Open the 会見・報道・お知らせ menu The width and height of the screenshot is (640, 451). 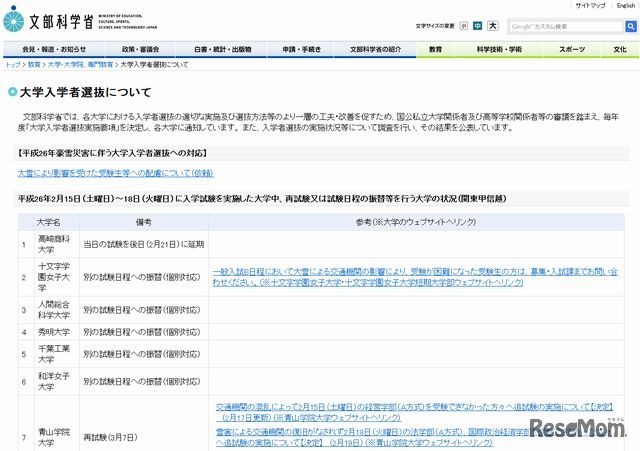[54, 49]
